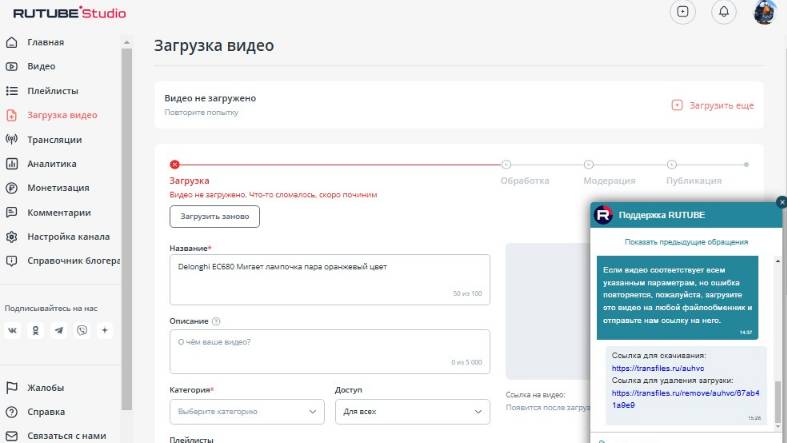Click the Справка question mark icon
The image size is (787, 443).
pos(12,412)
